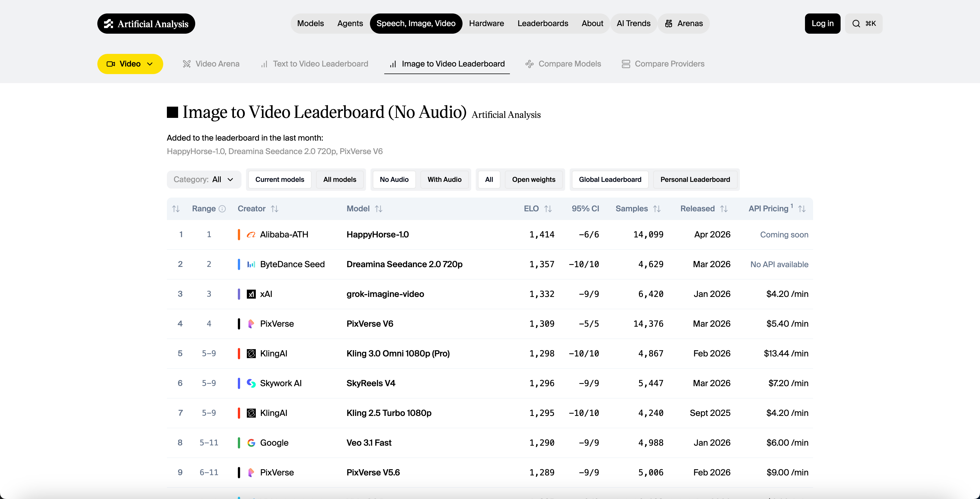Click the Google logo in row 8

click(251, 443)
